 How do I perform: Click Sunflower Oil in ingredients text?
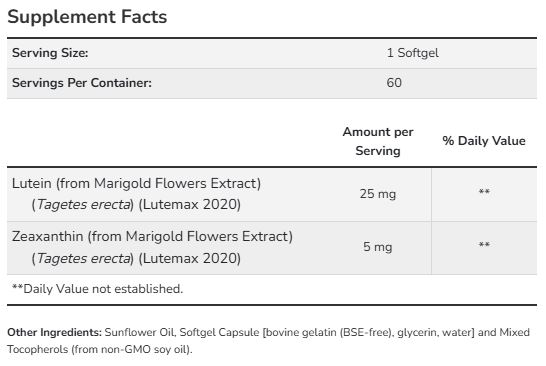(140, 332)
